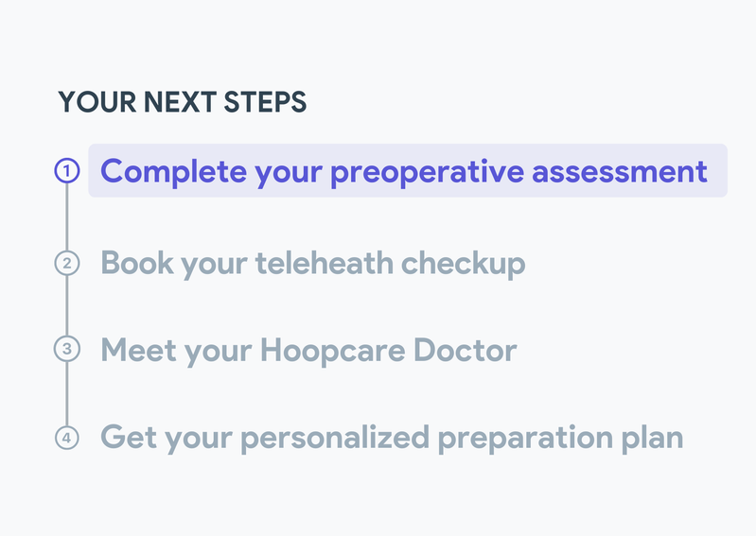Open Book your teleheath checkup step
Viewport: 756px width, 536px height.
pyautogui.click(x=312, y=264)
